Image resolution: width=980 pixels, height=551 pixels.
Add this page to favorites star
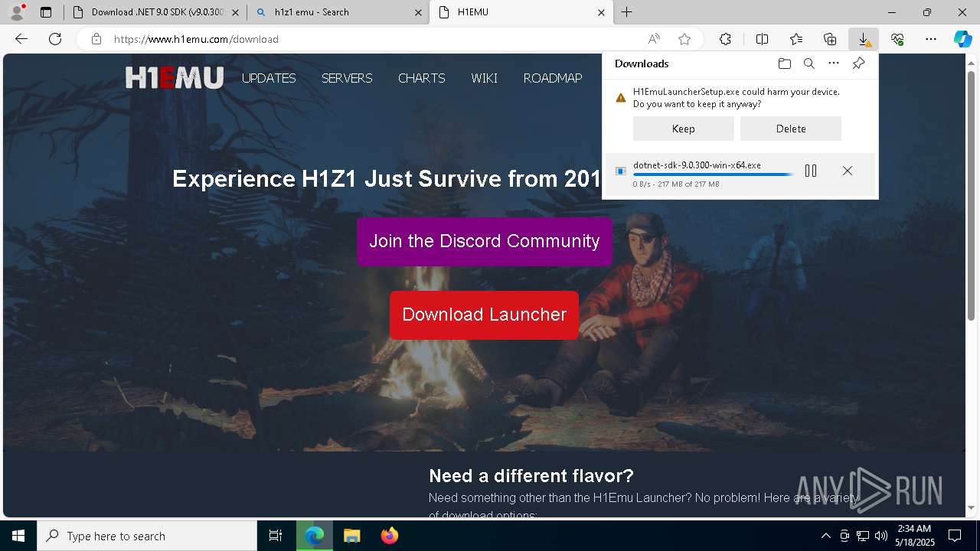[684, 39]
